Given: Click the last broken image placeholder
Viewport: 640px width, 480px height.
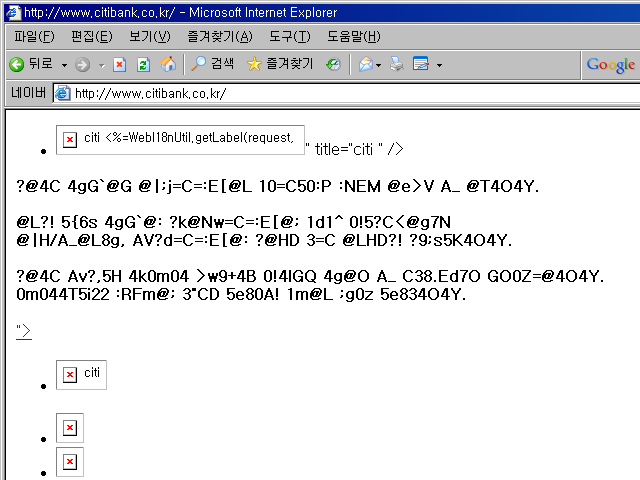Looking at the screenshot, I should pos(70,462).
